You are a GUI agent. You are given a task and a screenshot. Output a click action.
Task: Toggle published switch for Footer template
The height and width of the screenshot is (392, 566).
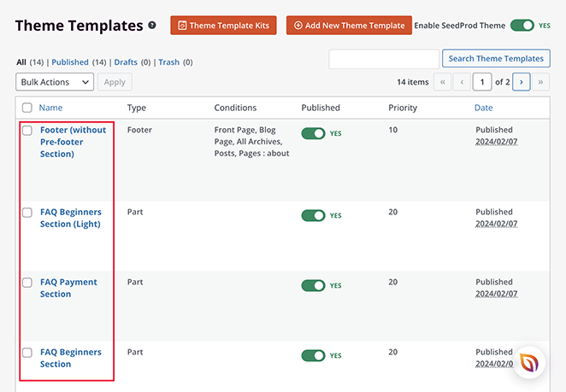(313, 134)
